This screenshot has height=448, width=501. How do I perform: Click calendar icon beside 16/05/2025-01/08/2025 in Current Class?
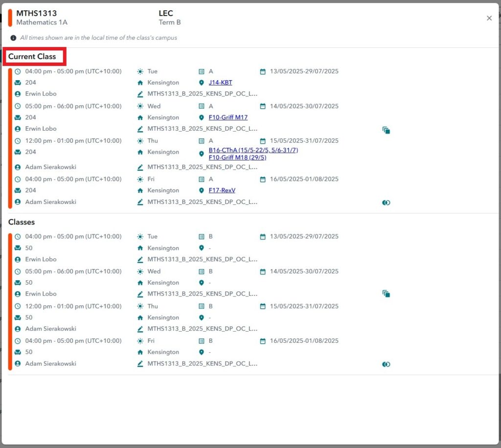click(263, 179)
